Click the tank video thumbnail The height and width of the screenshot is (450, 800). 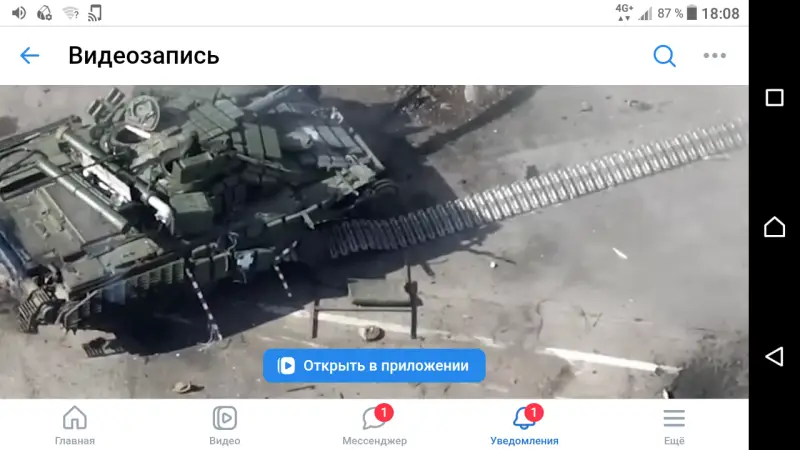[x=374, y=241]
